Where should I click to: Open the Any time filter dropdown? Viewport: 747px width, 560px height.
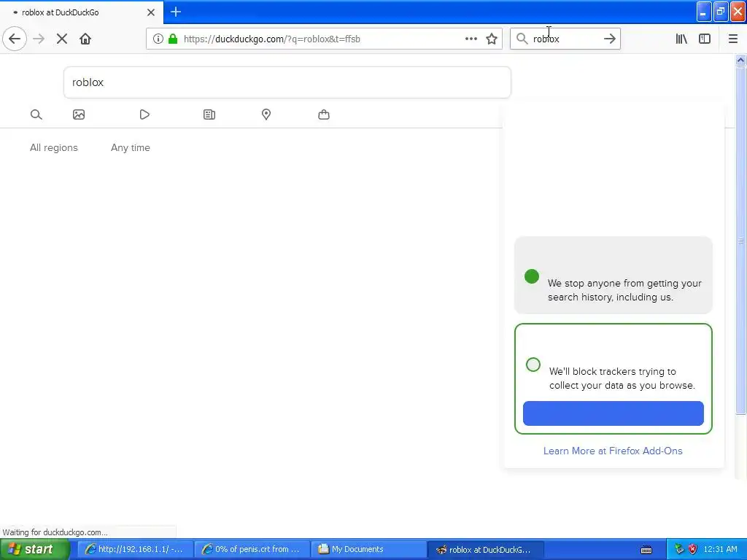click(131, 147)
